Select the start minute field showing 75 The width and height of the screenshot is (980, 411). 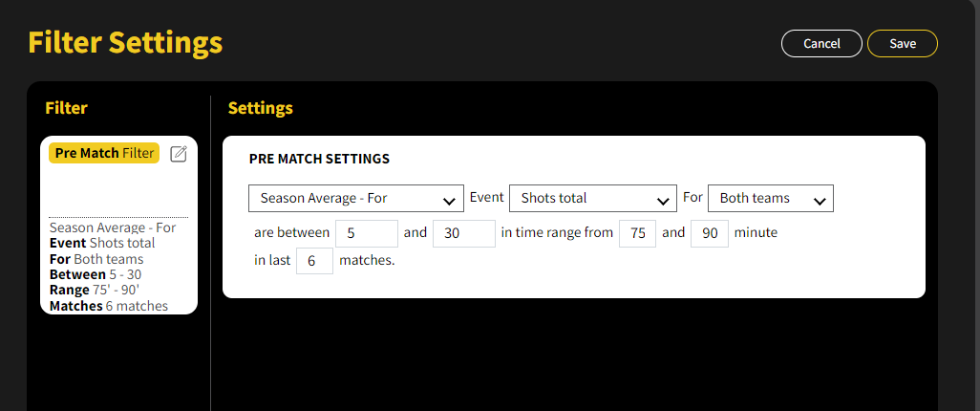tap(637, 234)
